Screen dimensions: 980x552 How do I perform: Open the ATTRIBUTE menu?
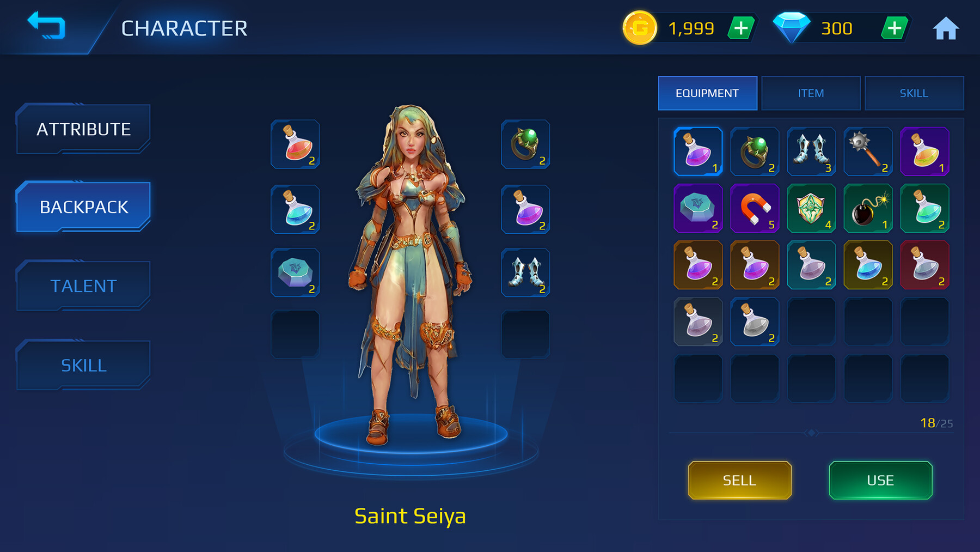(x=83, y=129)
